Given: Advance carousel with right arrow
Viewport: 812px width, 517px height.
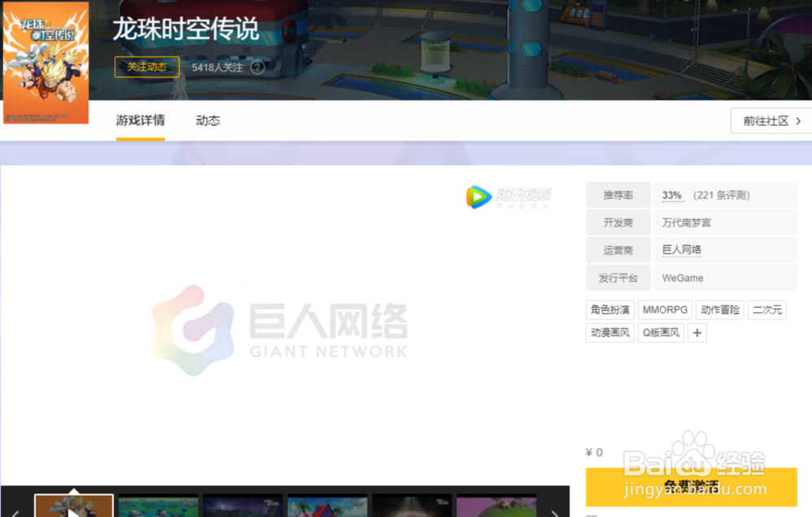Looking at the screenshot, I should tap(555, 514).
